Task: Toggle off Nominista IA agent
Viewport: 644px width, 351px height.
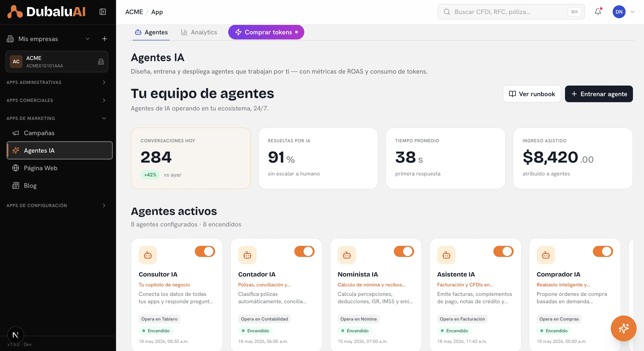Action: (404, 251)
